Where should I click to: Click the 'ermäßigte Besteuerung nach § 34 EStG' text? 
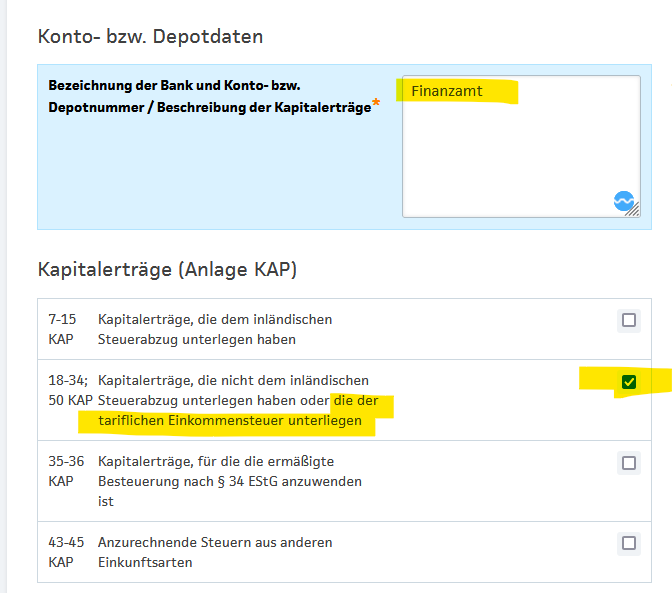click(229, 472)
